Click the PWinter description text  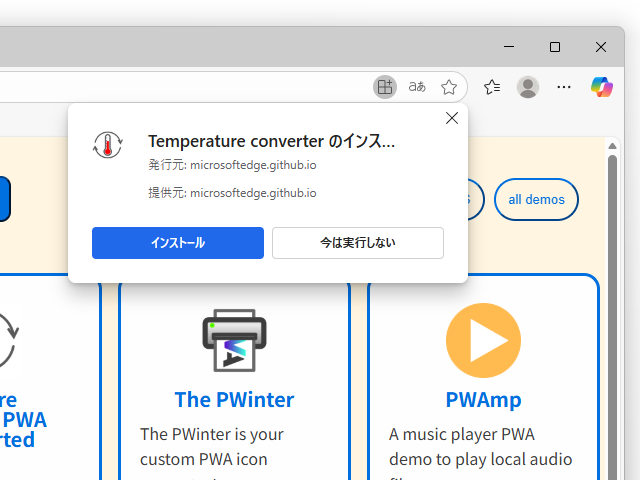click(x=212, y=452)
